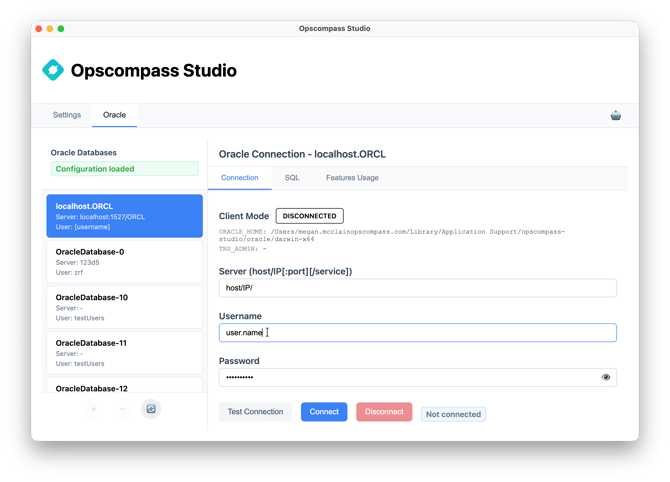Choose OracleDatabase-10 in the sidebar
The width and height of the screenshot is (670, 482).
coord(124,308)
